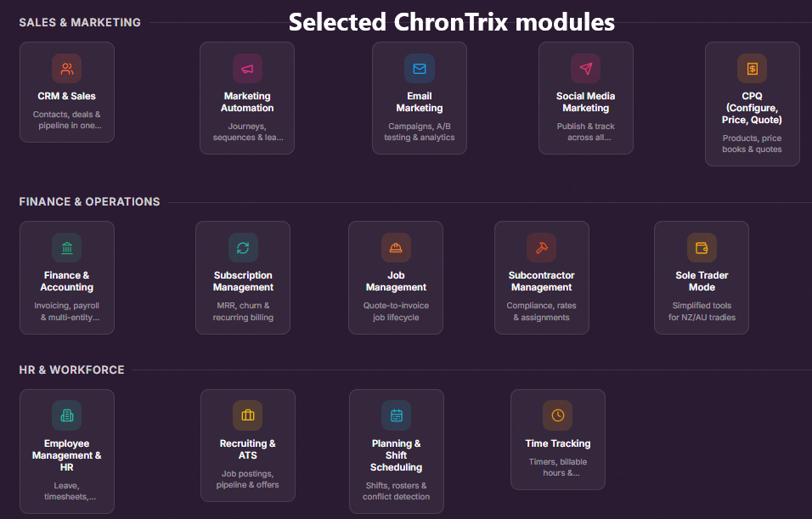Click the 'MRR, churn & recurring billing' text
812x519 pixels.
(243, 311)
